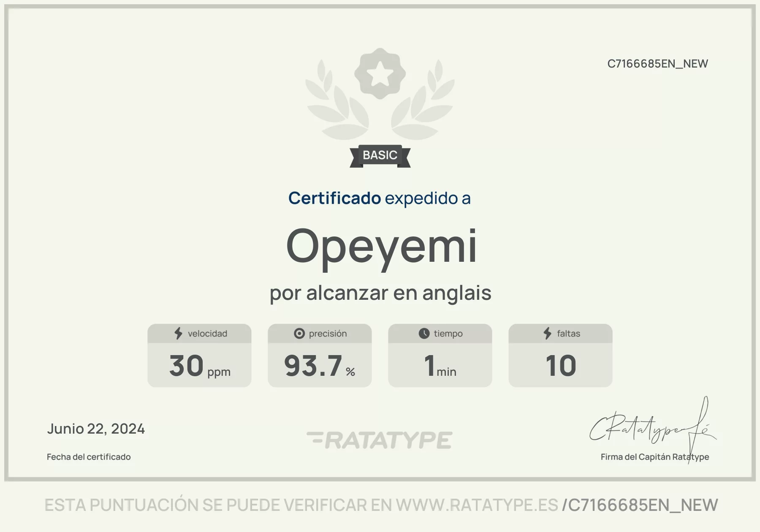Click the lightning bolt icon beside velocidad

[x=179, y=334]
